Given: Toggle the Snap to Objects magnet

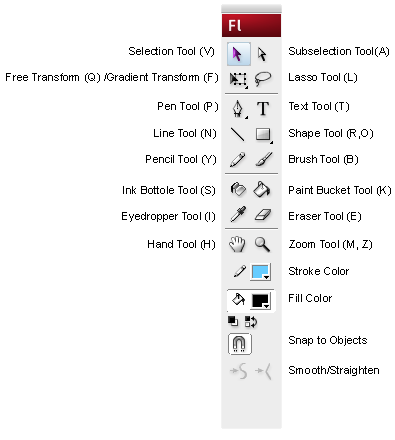Looking at the screenshot, I should coord(239,343).
